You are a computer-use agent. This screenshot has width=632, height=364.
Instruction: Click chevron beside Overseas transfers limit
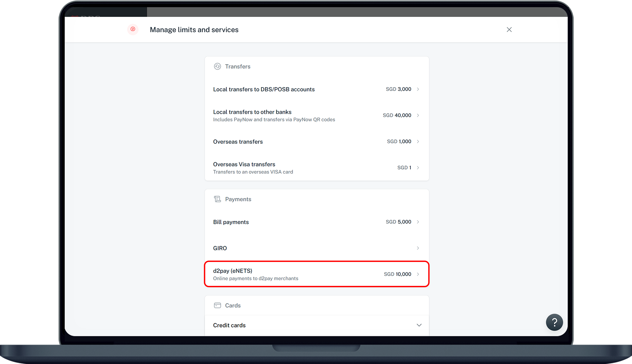point(418,142)
